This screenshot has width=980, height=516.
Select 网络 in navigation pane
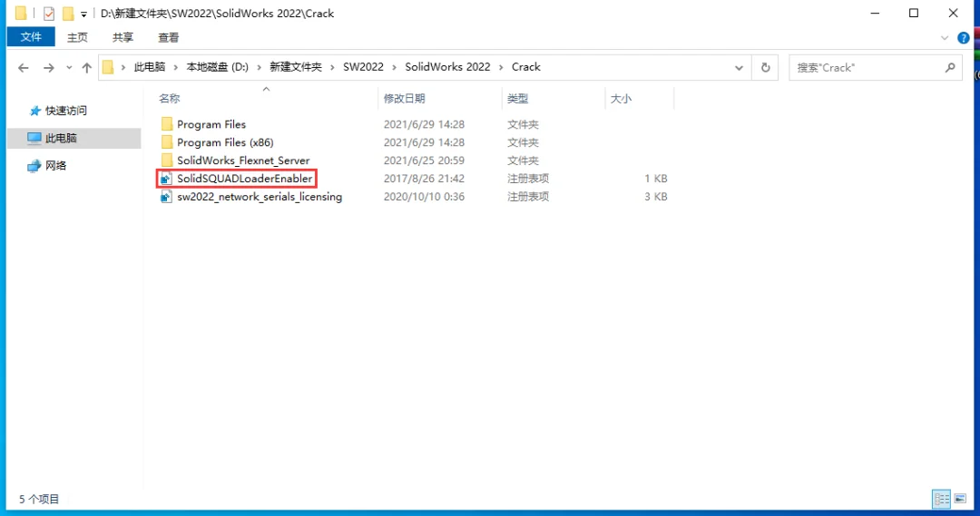47,166
